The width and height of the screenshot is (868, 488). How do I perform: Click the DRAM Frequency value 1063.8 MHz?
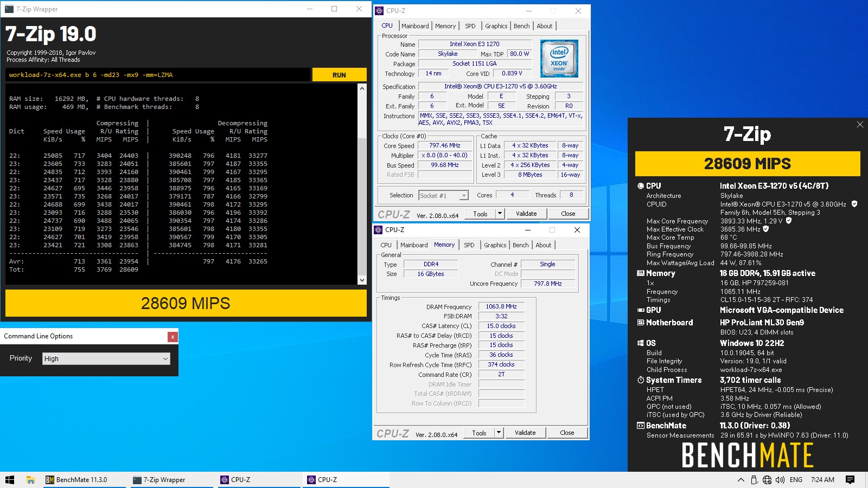(x=501, y=306)
